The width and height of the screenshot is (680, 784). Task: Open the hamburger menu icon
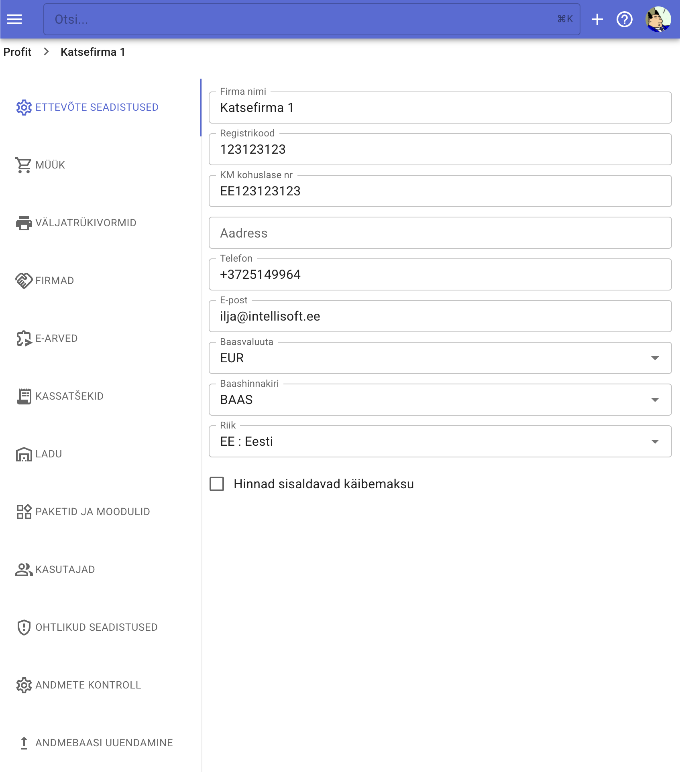tap(14, 19)
